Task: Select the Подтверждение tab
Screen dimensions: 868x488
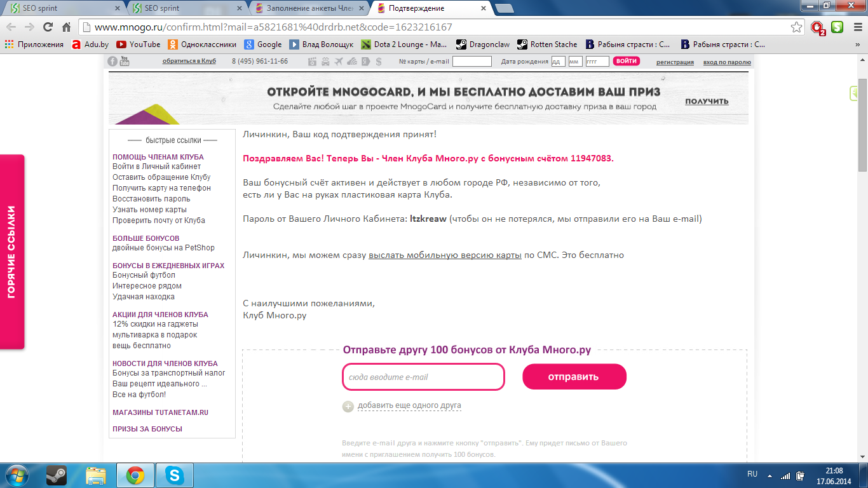Action: point(426,8)
